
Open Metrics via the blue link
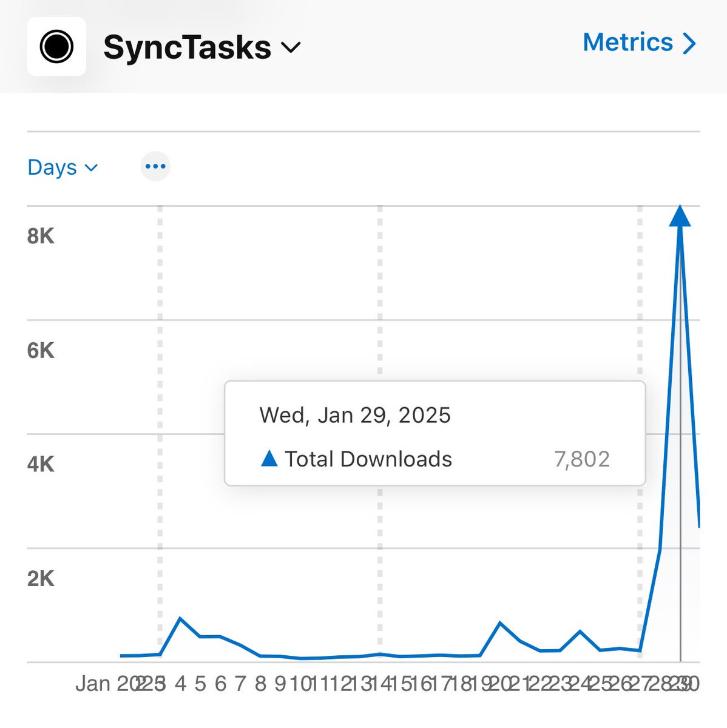pos(629,42)
